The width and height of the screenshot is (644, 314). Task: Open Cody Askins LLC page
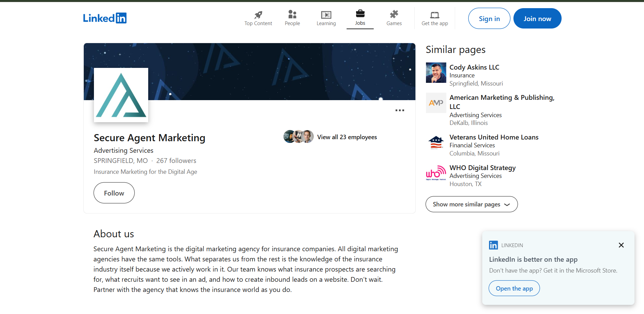point(474,67)
